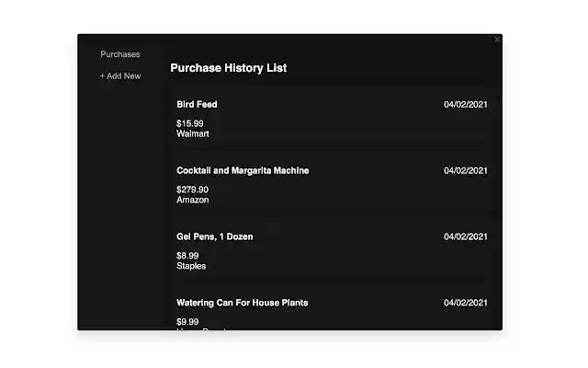Click the $8.99 price value

(187, 256)
